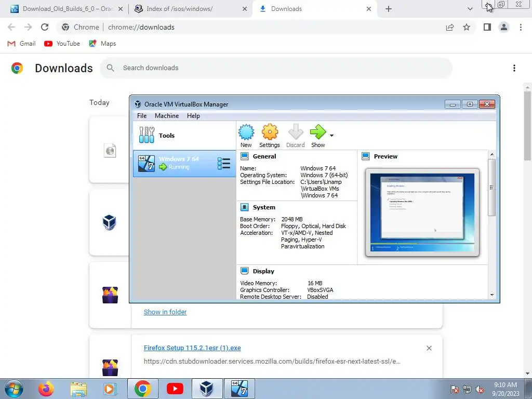Close the Downloads tab
The width and height of the screenshot is (532, 399).
[369, 9]
